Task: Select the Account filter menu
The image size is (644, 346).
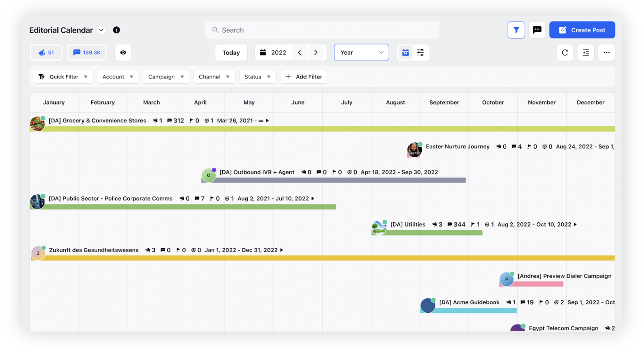Action: [x=116, y=76]
